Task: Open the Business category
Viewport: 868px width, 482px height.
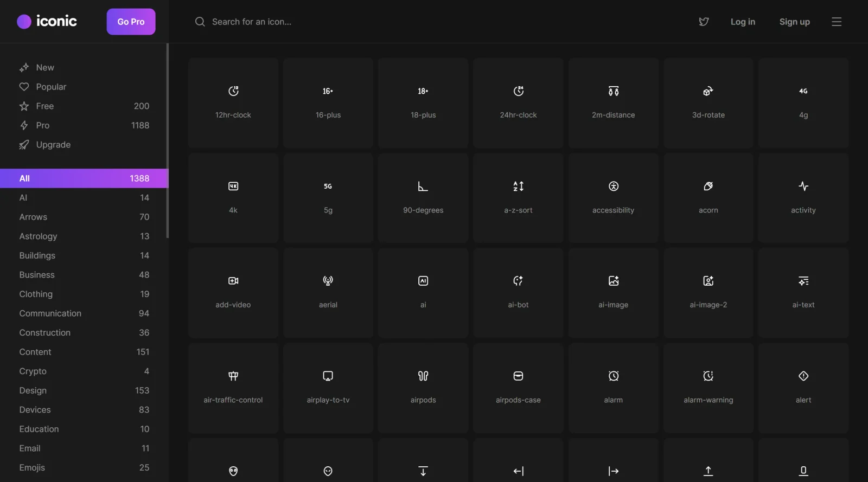Action: point(84,275)
